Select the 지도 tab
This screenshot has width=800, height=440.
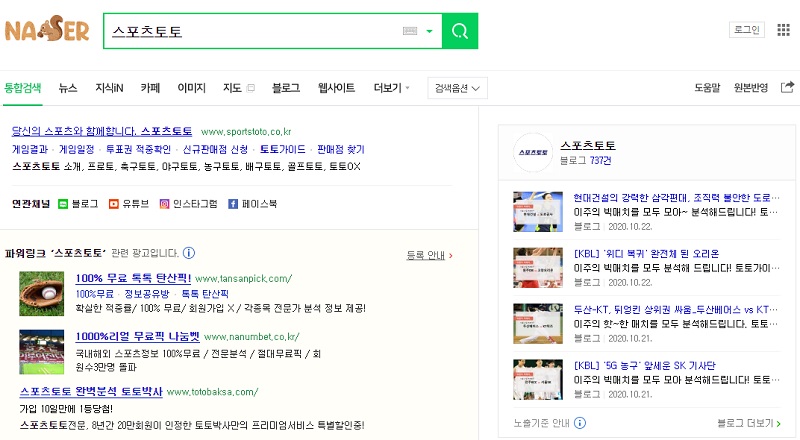pos(232,88)
